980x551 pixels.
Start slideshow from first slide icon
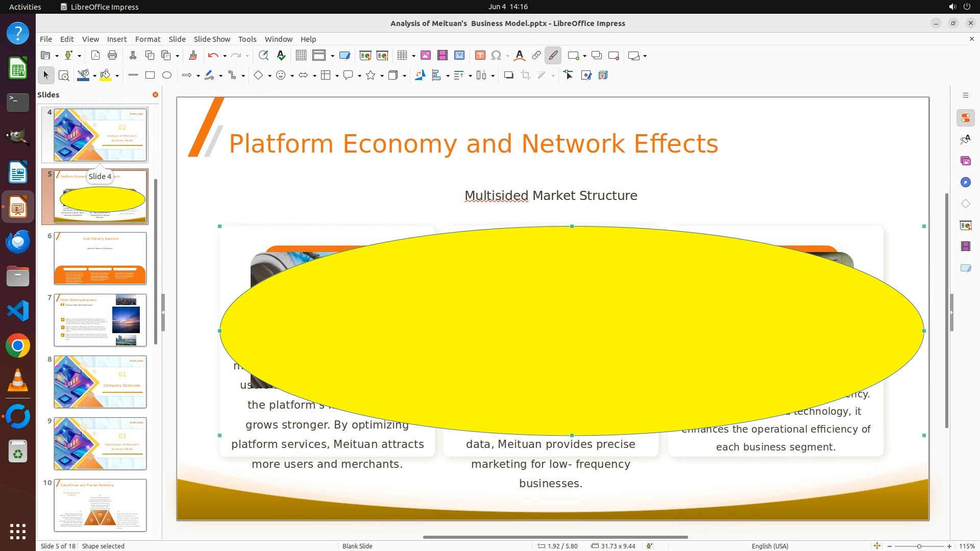point(365,56)
